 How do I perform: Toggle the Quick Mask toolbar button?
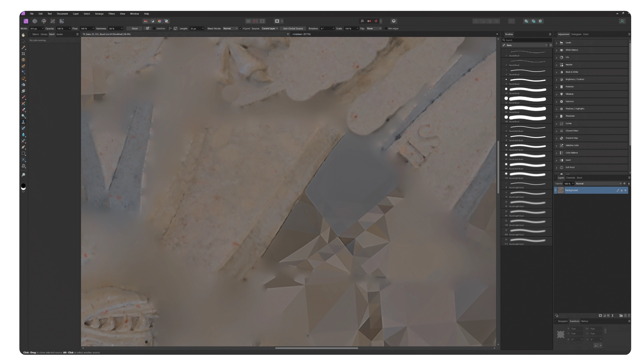click(277, 21)
